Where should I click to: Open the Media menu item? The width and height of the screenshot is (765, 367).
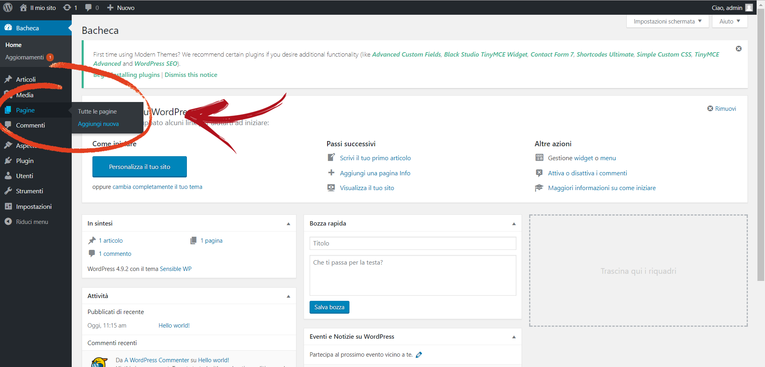click(24, 95)
